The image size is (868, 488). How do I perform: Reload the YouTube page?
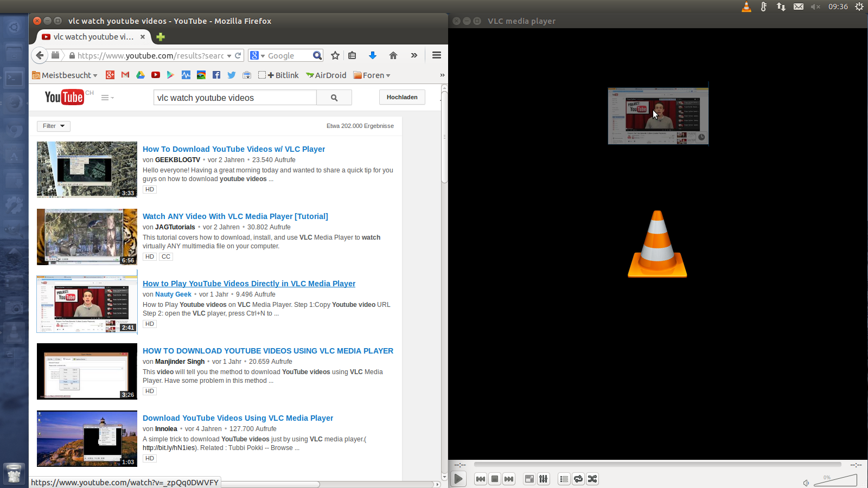coord(238,55)
